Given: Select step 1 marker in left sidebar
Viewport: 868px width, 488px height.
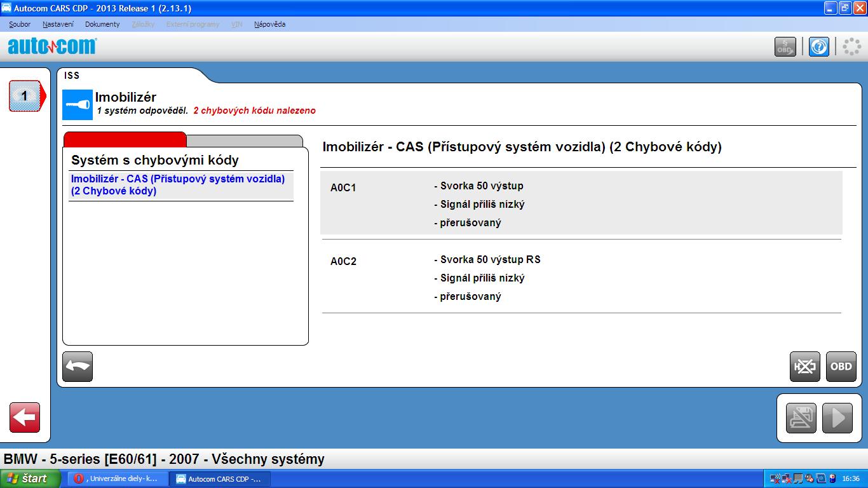Looking at the screenshot, I should pos(25,96).
